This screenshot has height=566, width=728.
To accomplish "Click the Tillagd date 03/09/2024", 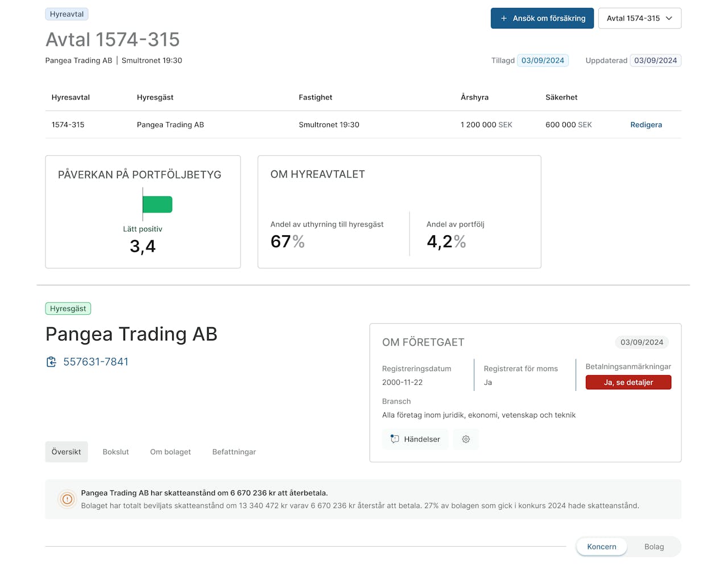I will pyautogui.click(x=543, y=60).
